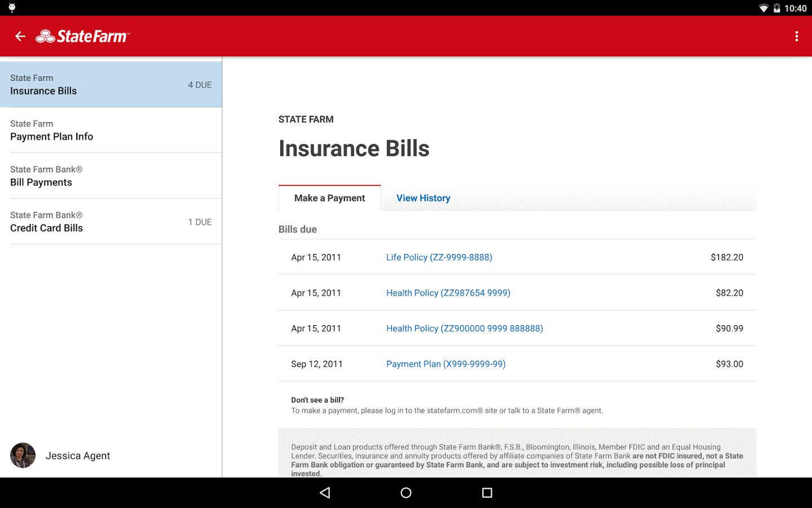Tap the battery indicator in the status bar
812x508 pixels.
pos(779,8)
